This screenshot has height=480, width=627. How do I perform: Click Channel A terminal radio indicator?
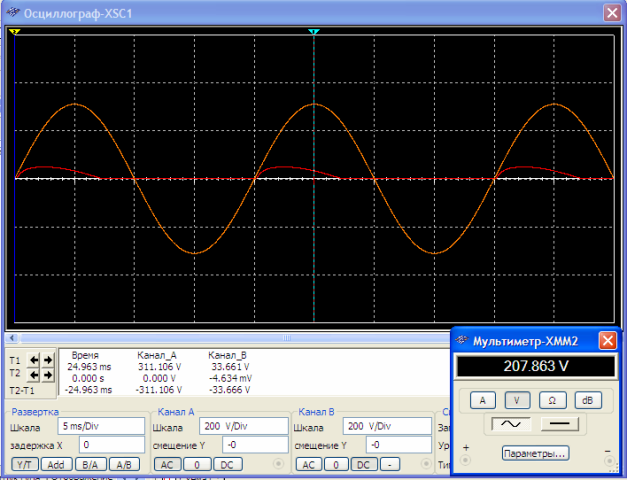pyautogui.click(x=278, y=464)
